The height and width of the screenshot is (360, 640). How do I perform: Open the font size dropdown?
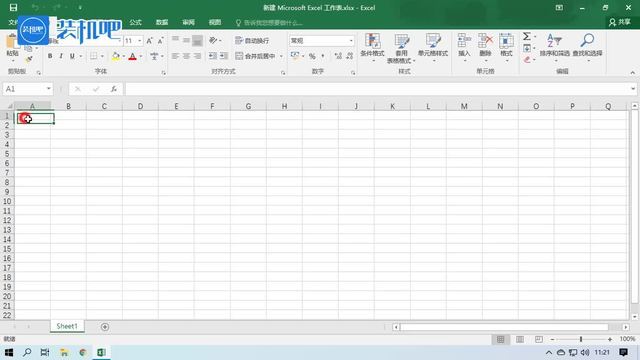140,40
